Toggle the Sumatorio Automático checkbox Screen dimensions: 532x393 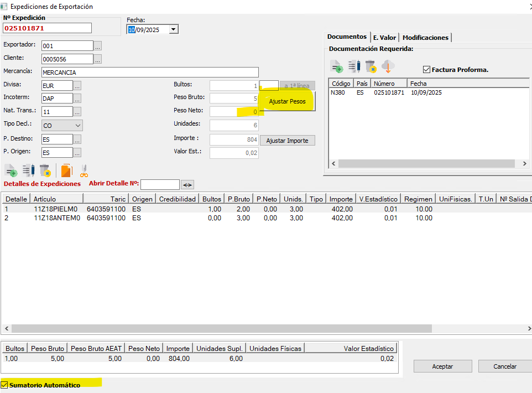(x=5, y=385)
